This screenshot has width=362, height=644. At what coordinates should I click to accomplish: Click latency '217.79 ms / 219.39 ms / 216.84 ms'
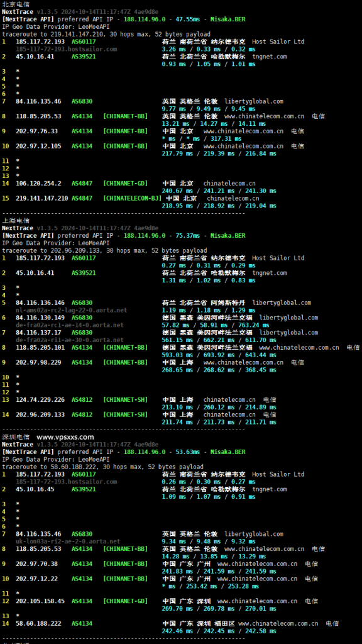(219, 153)
